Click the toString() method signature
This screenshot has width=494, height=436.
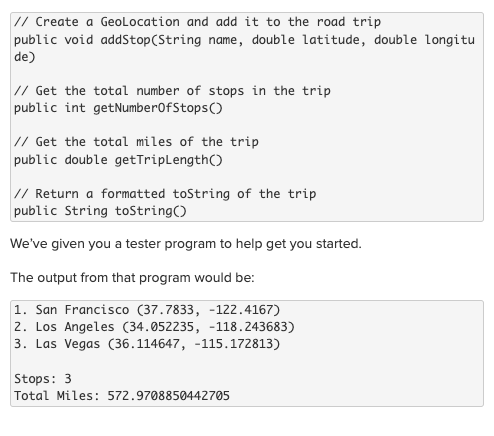point(100,211)
